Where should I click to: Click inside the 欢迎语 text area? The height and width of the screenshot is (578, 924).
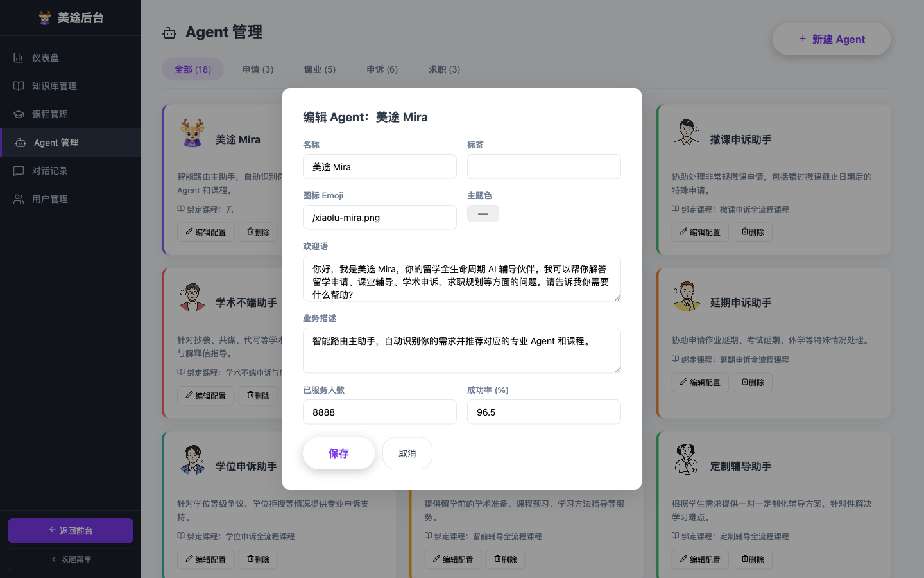pos(462,279)
